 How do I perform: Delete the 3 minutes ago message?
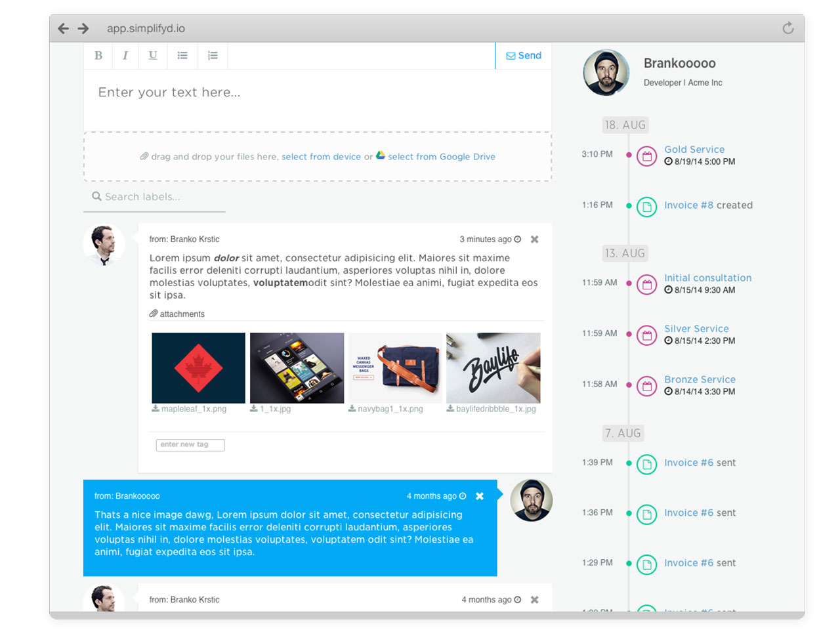(x=535, y=240)
